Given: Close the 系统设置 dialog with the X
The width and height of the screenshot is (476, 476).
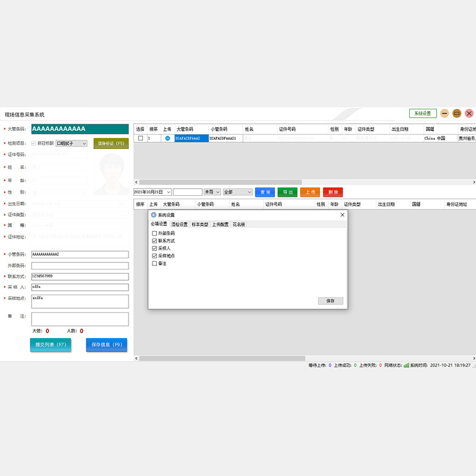Looking at the screenshot, I should [342, 215].
